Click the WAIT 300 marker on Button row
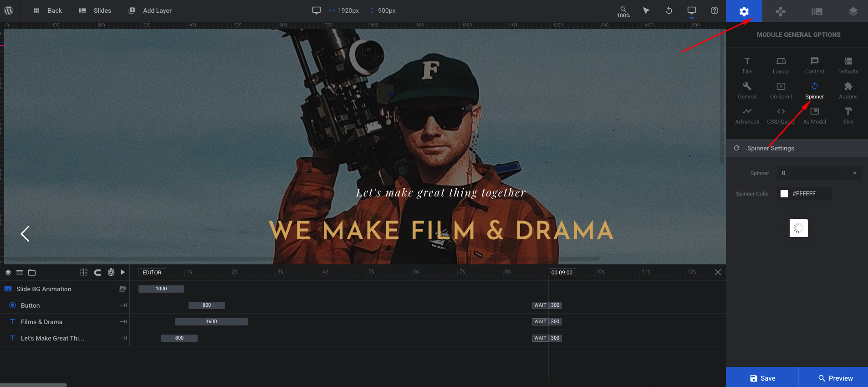Viewport: 868px width, 387px height. pos(547,305)
